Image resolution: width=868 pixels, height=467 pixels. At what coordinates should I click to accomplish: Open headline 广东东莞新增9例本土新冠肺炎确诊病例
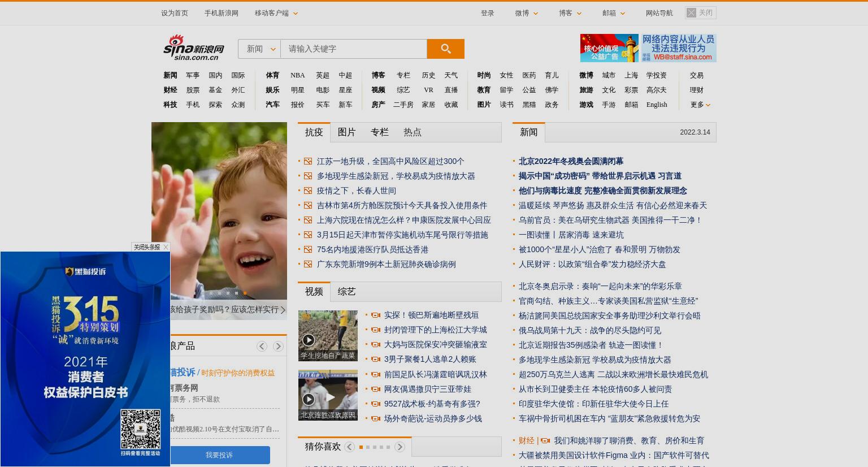386,264
